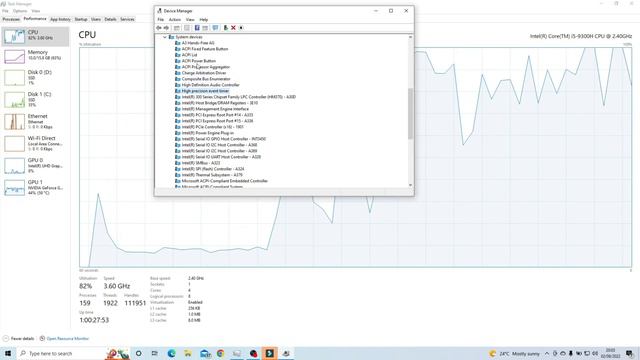Click the Device Manager scrollbar thumb
The width and height of the screenshot is (640, 360).
point(410,113)
